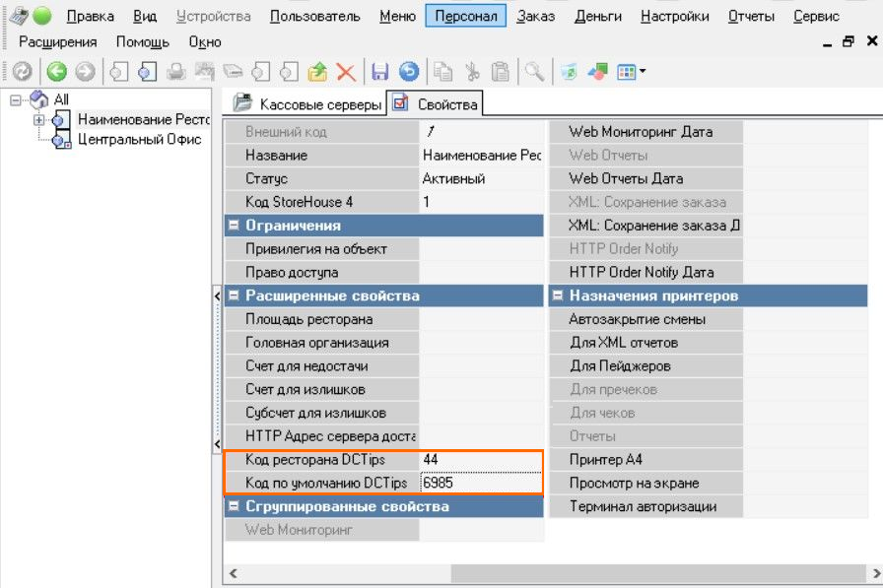
Task: Click the Код ресторана DCTips value field
Action: click(x=480, y=460)
